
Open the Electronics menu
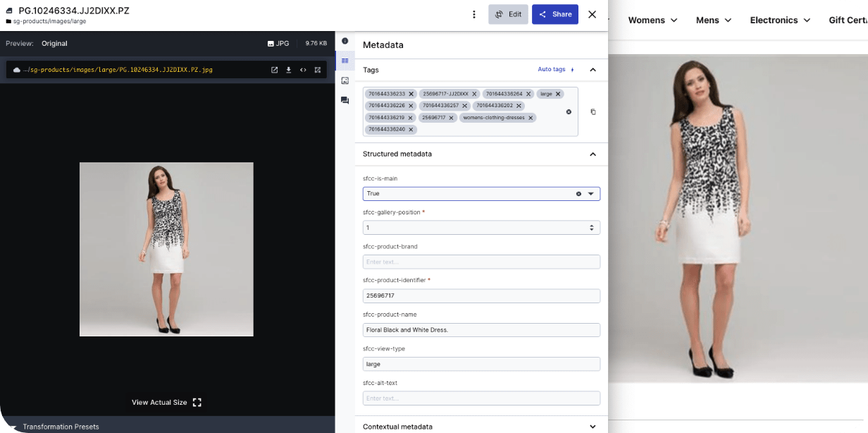(x=780, y=20)
